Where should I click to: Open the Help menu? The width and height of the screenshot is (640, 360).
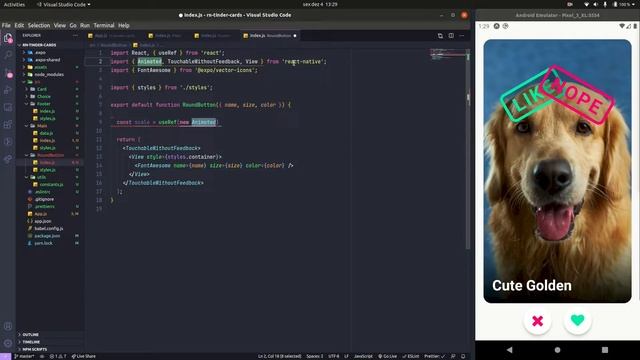(x=124, y=25)
